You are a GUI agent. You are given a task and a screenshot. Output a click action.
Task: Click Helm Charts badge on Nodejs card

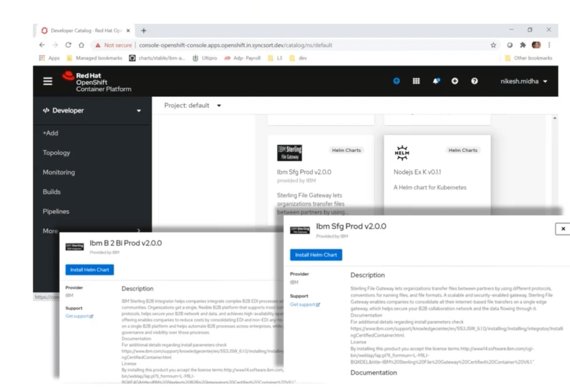463,150
